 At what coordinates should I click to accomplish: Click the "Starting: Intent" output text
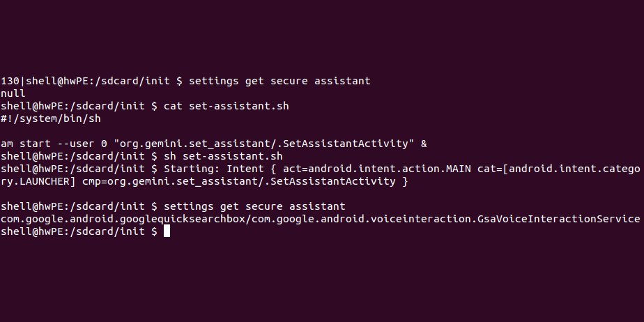click(210, 169)
